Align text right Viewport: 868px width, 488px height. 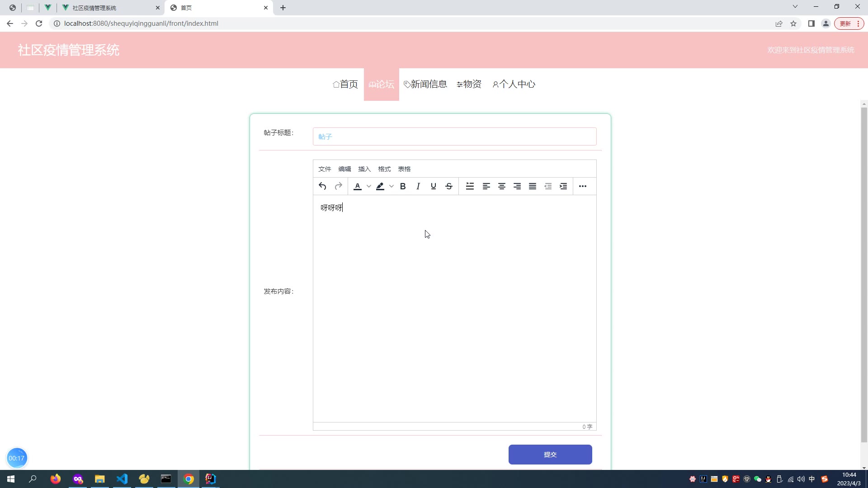tap(517, 186)
